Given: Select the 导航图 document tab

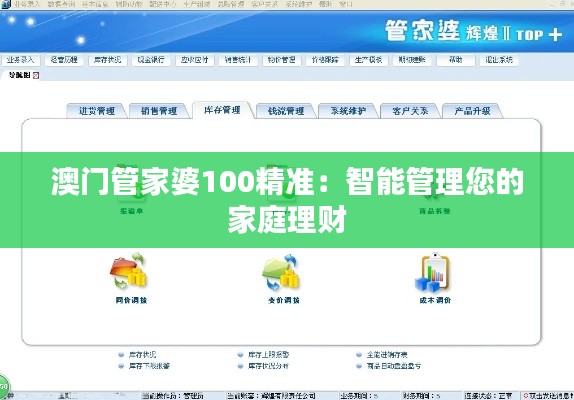Looking at the screenshot, I should pyautogui.click(x=19, y=75).
